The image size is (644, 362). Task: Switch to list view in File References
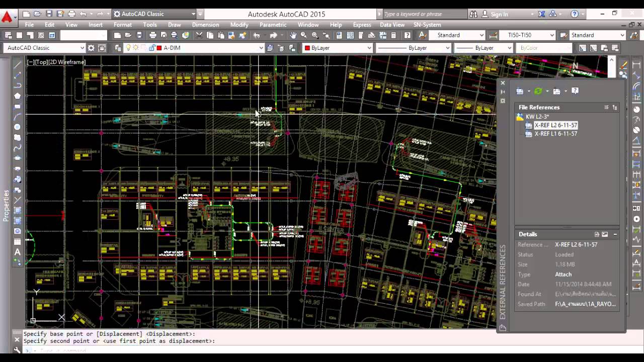tap(606, 108)
